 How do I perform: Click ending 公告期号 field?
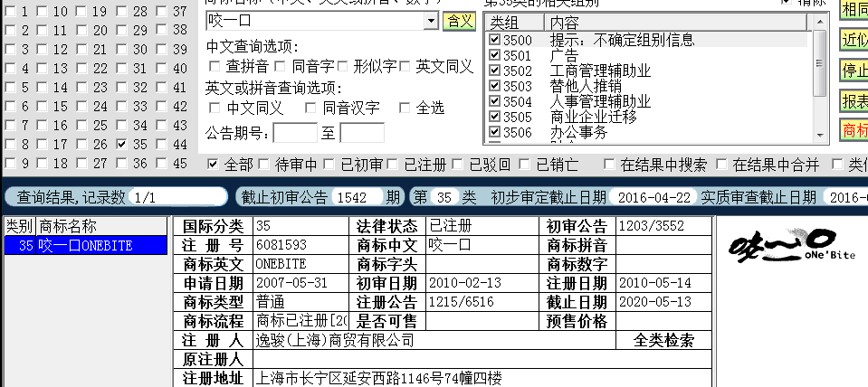362,133
